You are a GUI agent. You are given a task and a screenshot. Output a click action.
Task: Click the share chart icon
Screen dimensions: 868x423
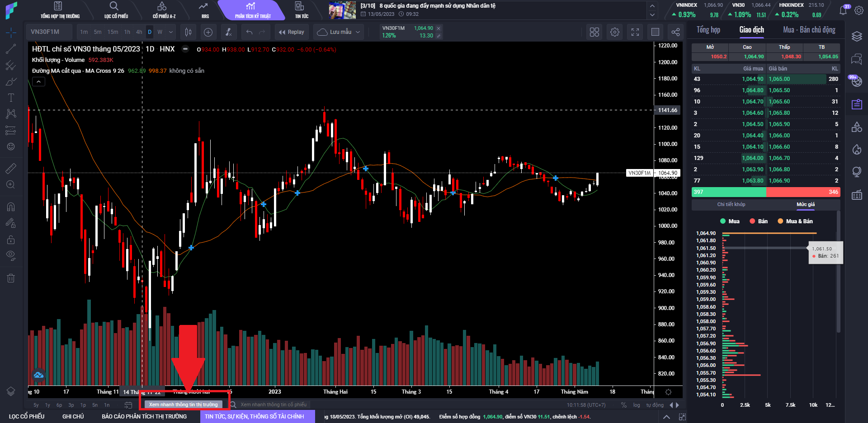pyautogui.click(x=675, y=32)
